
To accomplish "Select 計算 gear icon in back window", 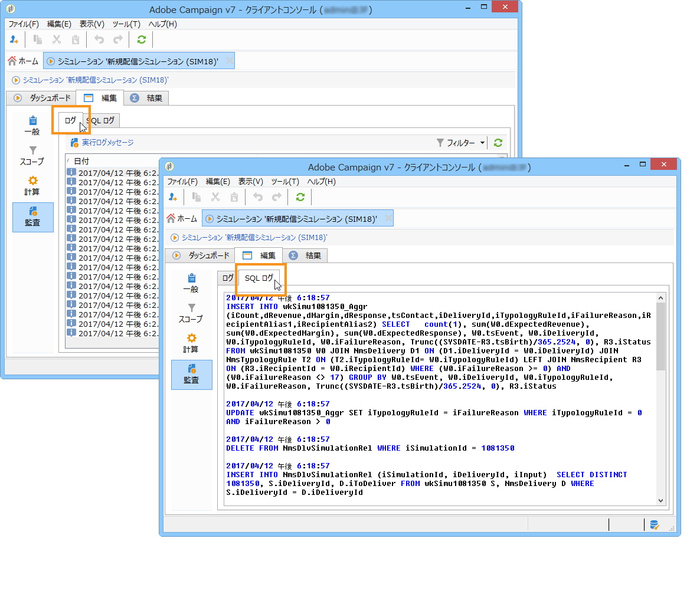I will tap(32, 186).
